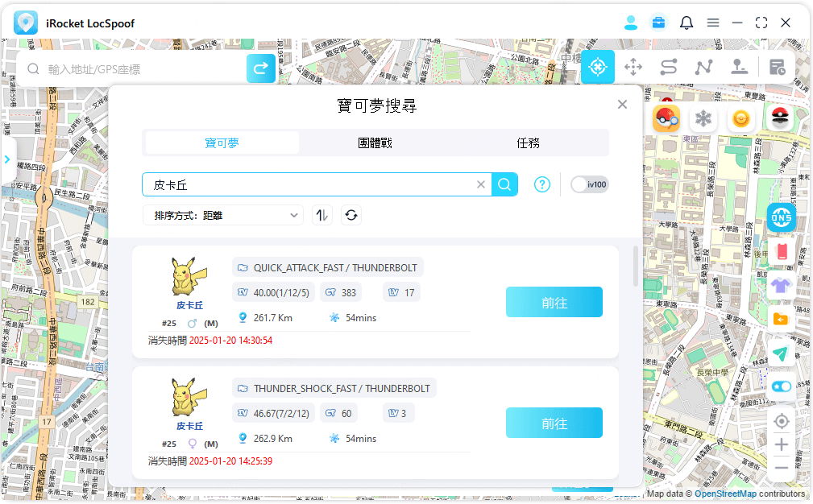Refresh the Pokémon results list
Screen dimensions: 813x504
pos(351,215)
